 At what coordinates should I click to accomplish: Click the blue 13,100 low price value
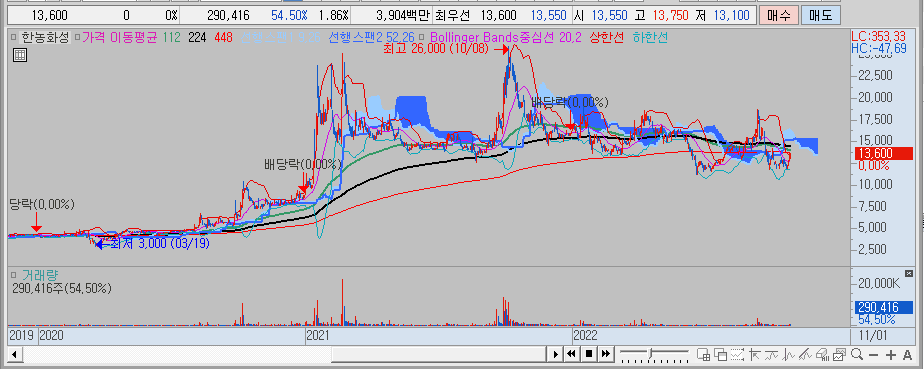732,15
